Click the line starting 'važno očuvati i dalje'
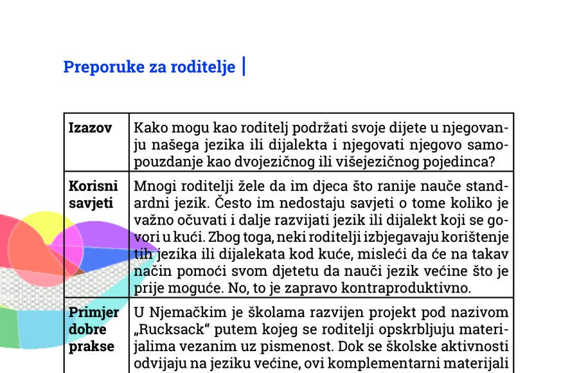588x373 pixels. [321, 220]
